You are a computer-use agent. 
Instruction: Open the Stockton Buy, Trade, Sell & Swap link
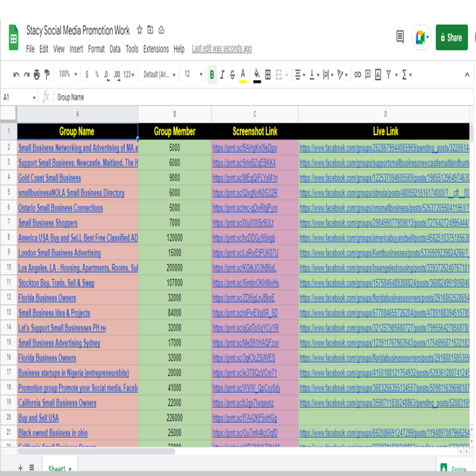[56, 283]
